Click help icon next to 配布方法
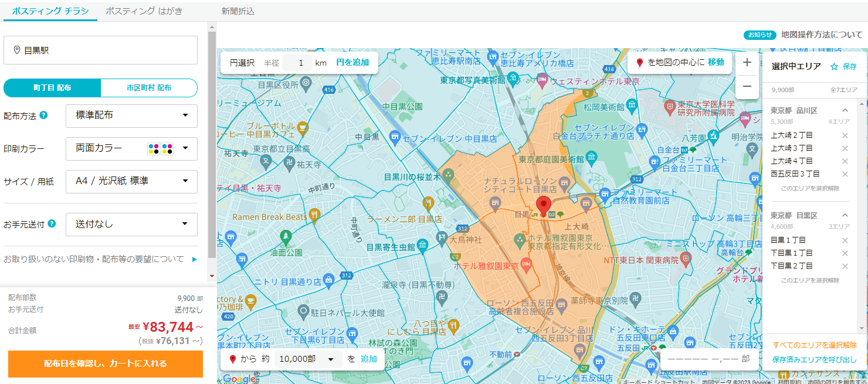 click(43, 115)
